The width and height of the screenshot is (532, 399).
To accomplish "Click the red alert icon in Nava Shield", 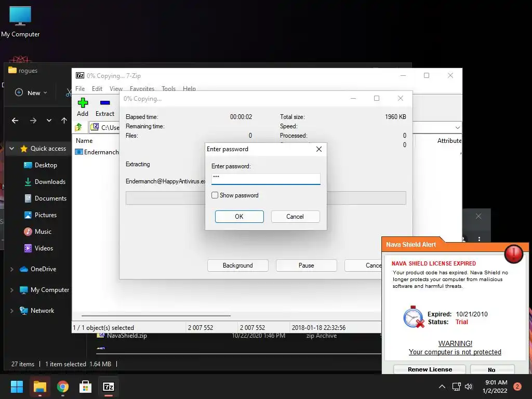I will coord(514,254).
